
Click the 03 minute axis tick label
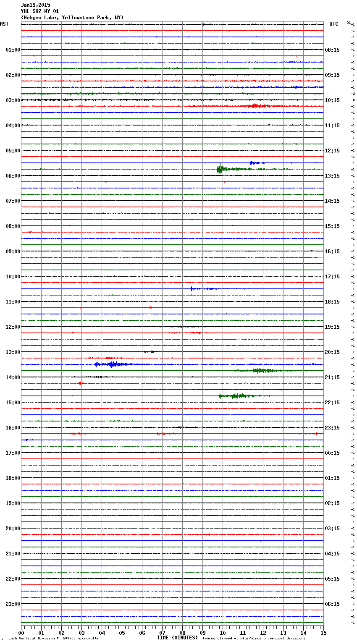(x=81, y=633)
